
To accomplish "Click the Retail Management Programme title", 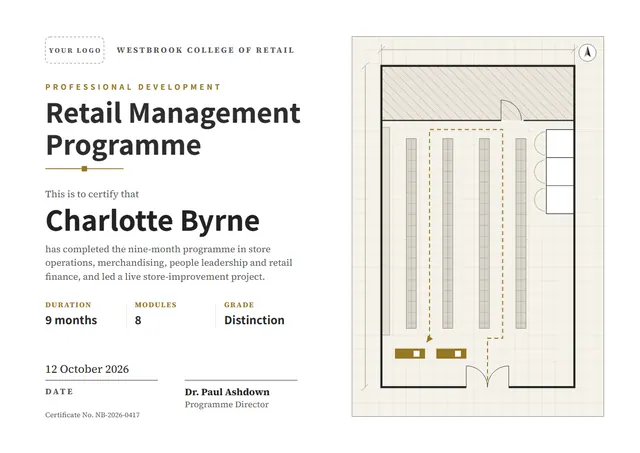I will (x=173, y=129).
